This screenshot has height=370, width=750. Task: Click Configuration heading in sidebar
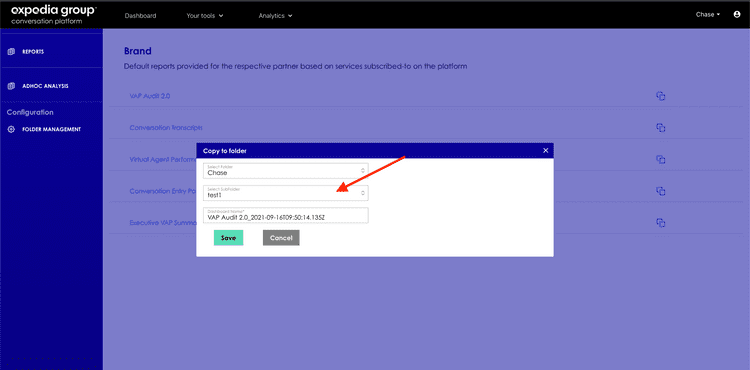30,112
